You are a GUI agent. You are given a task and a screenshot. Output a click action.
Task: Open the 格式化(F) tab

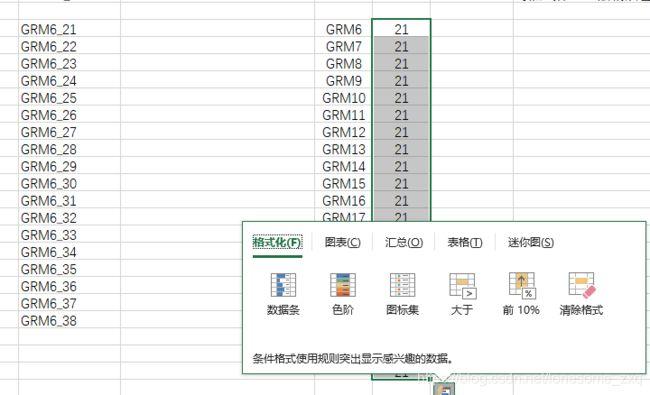coord(277,242)
